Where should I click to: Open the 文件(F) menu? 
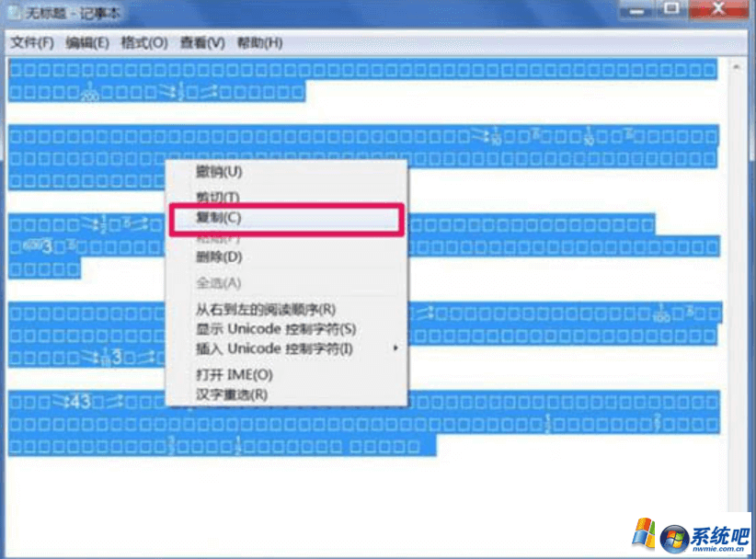[x=32, y=43]
